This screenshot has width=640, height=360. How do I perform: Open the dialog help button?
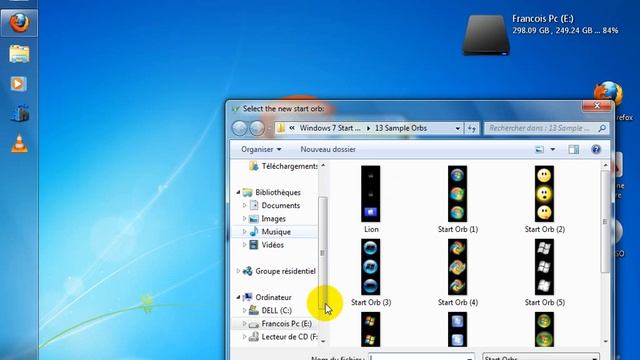tap(596, 149)
